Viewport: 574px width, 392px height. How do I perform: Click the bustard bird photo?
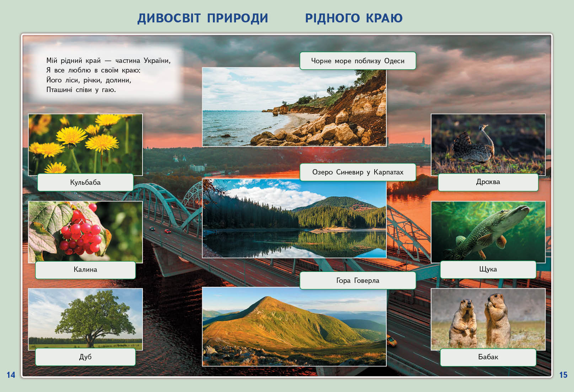(x=488, y=143)
